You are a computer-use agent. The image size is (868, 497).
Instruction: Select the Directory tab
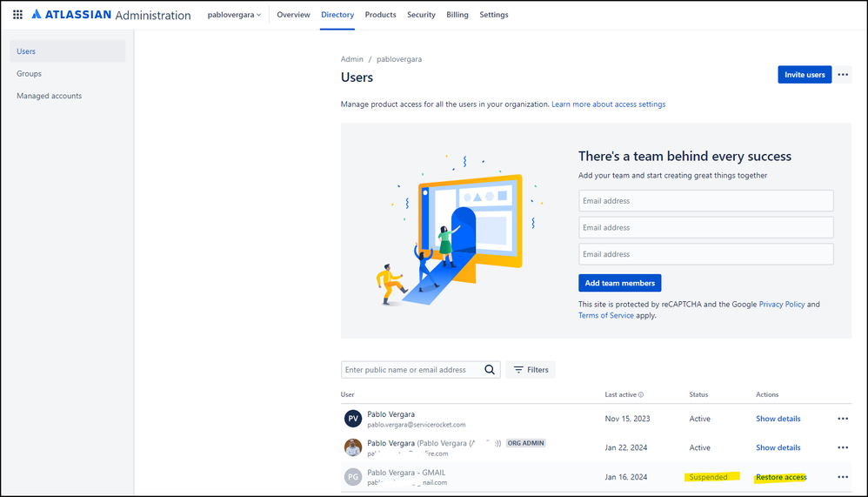pos(337,15)
